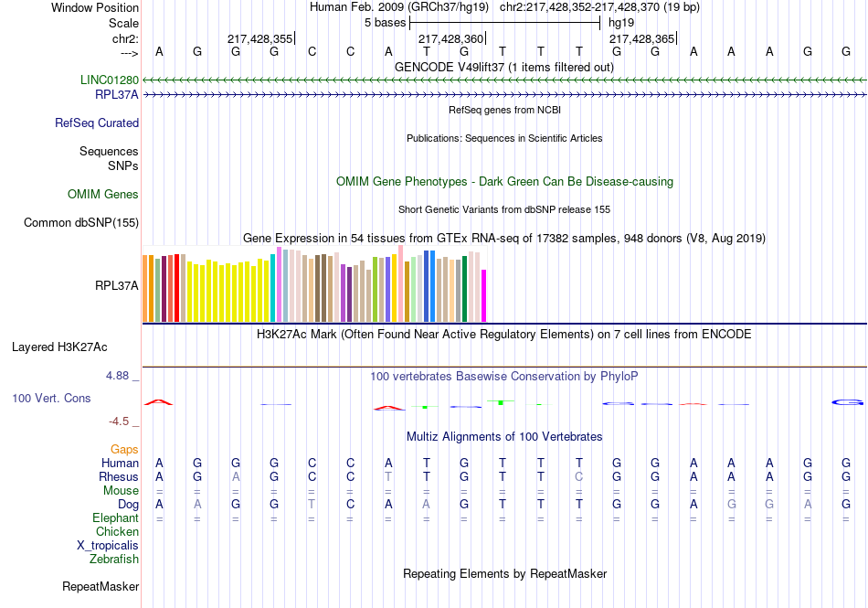Select 'Publications: Sequences in Scientific Articles' title
This screenshot has height=608, width=868.
[x=504, y=138]
